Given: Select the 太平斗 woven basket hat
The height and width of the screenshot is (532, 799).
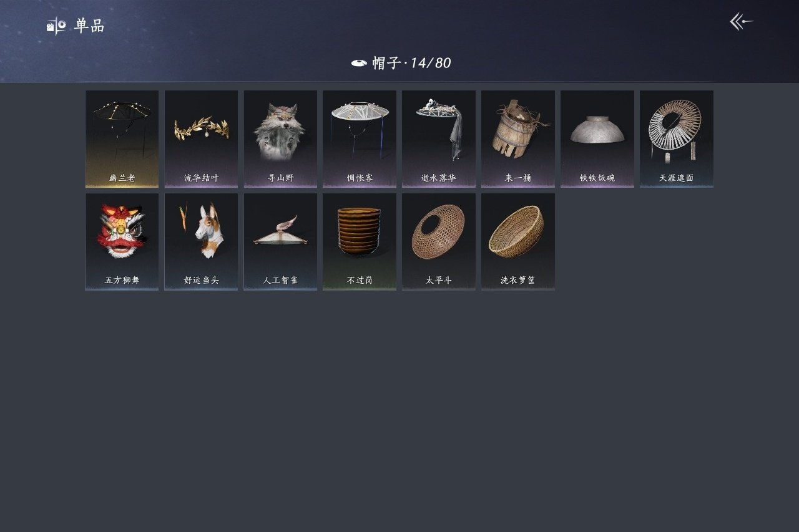Looking at the screenshot, I should [x=439, y=241].
